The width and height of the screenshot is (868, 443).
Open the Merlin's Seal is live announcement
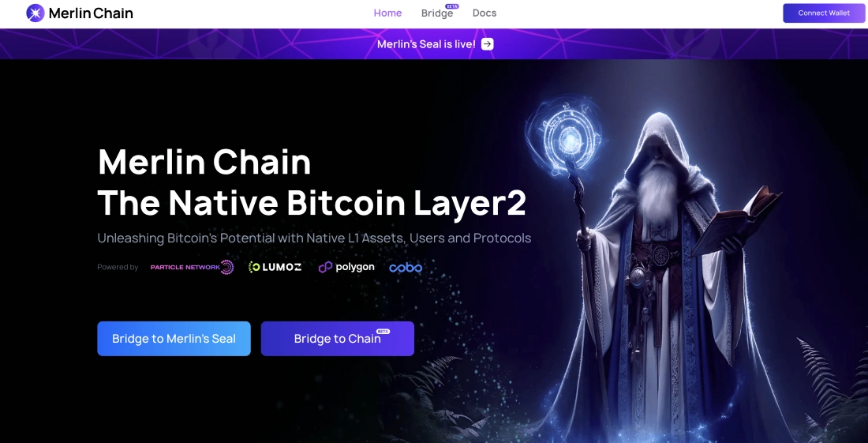pos(426,44)
